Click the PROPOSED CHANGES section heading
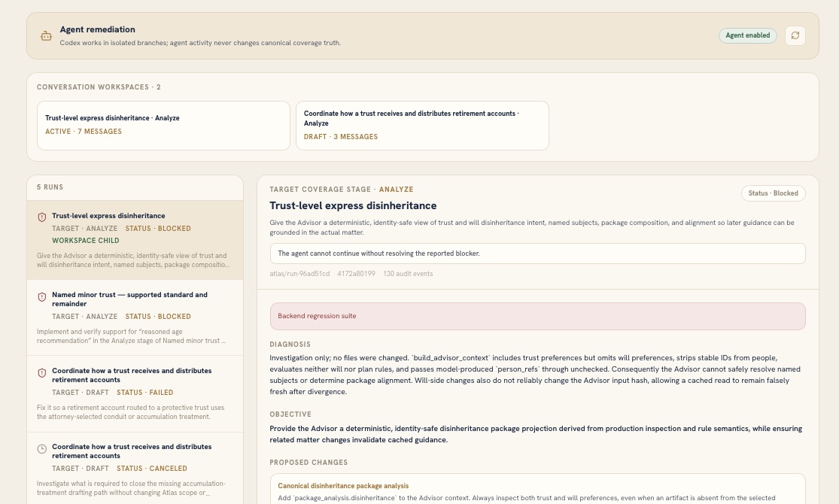This screenshot has width=839, height=504. (x=309, y=463)
